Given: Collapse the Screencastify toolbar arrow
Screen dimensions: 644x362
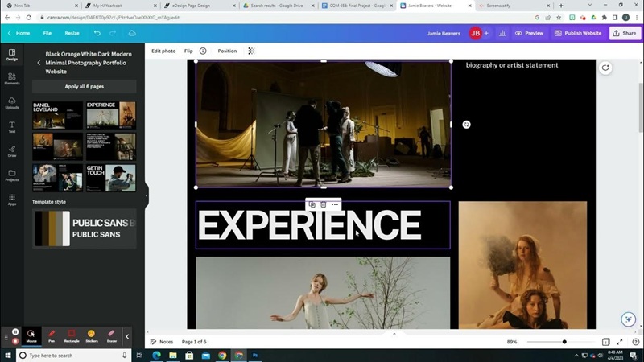Looking at the screenshot, I should coord(127,336).
